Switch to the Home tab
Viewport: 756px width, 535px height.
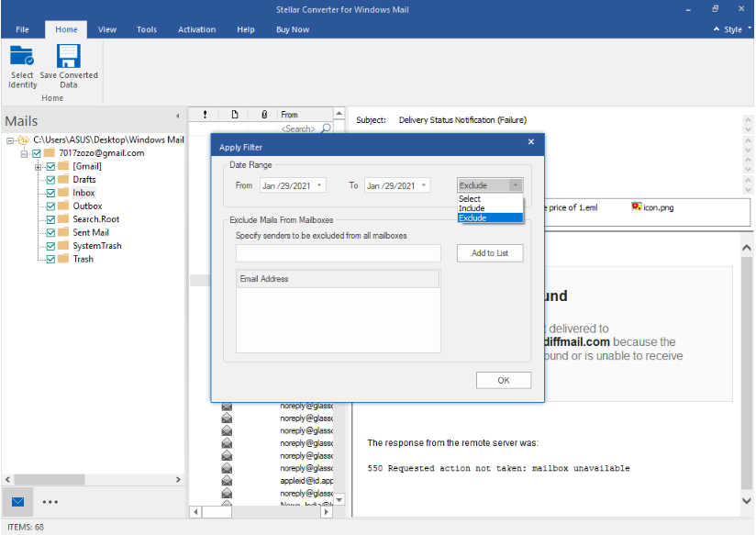tap(66, 29)
